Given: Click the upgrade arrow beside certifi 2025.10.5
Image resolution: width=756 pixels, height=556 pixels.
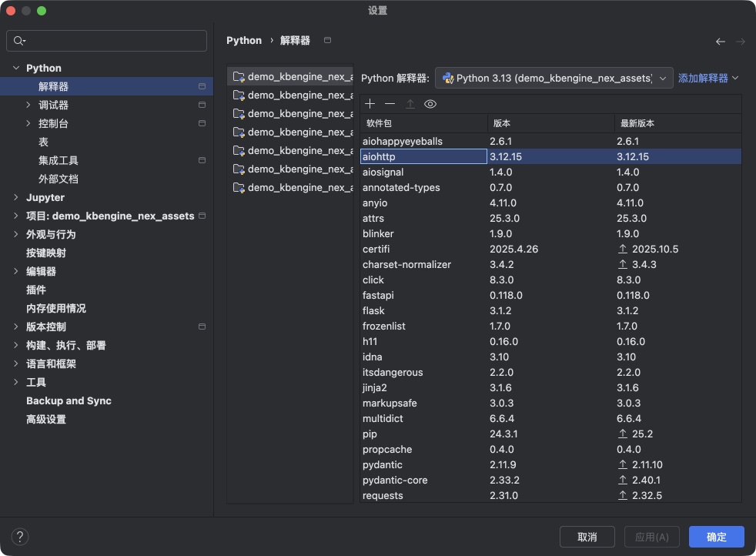Looking at the screenshot, I should click(623, 249).
